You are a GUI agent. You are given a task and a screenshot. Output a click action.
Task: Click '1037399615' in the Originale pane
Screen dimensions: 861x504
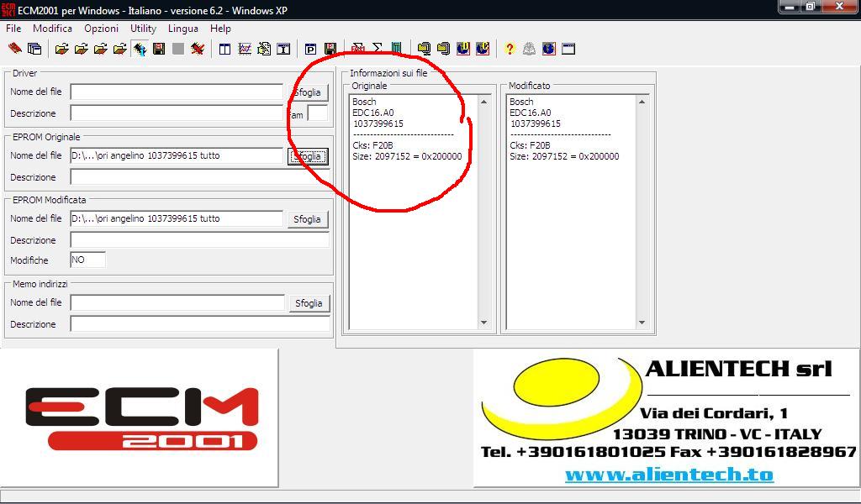[378, 123]
